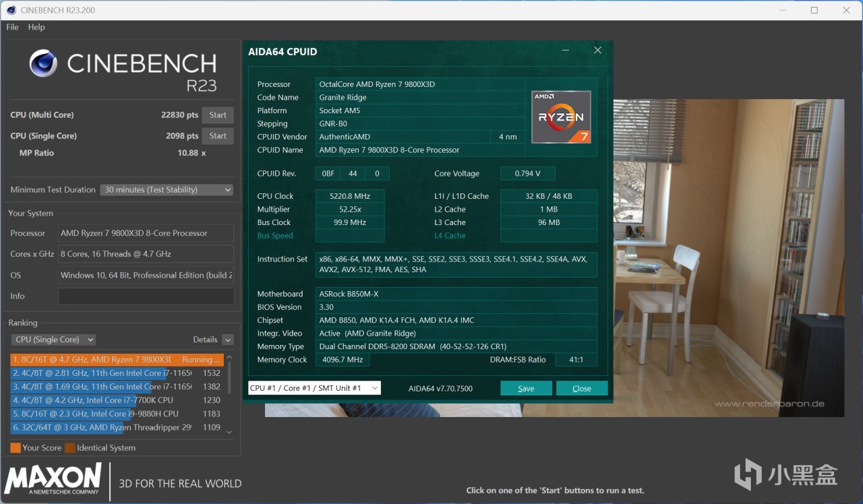
Task: Click the rendered room preview image
Action: (x=728, y=258)
